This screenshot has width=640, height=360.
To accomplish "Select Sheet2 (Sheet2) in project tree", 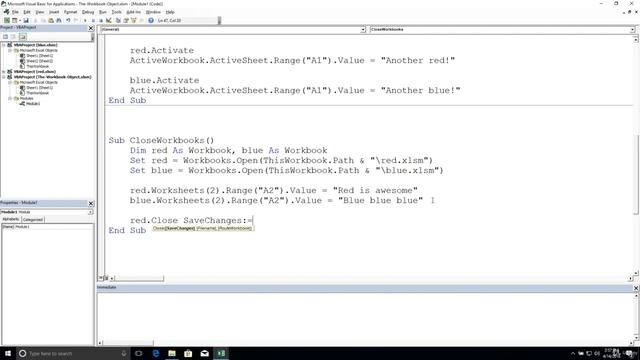I will click(x=40, y=61).
